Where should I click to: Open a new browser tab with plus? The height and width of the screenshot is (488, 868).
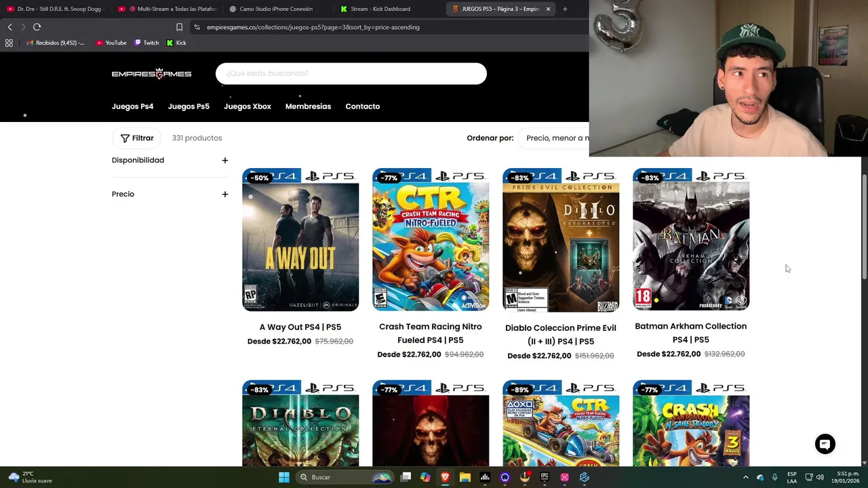pos(565,9)
